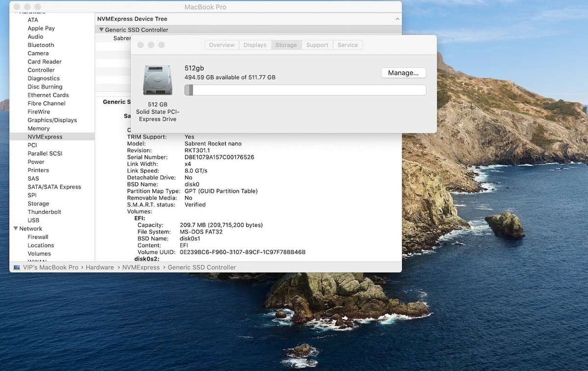Collapse the Network section in the sidebar
Image resolution: width=588 pixels, height=371 pixels.
(16, 229)
